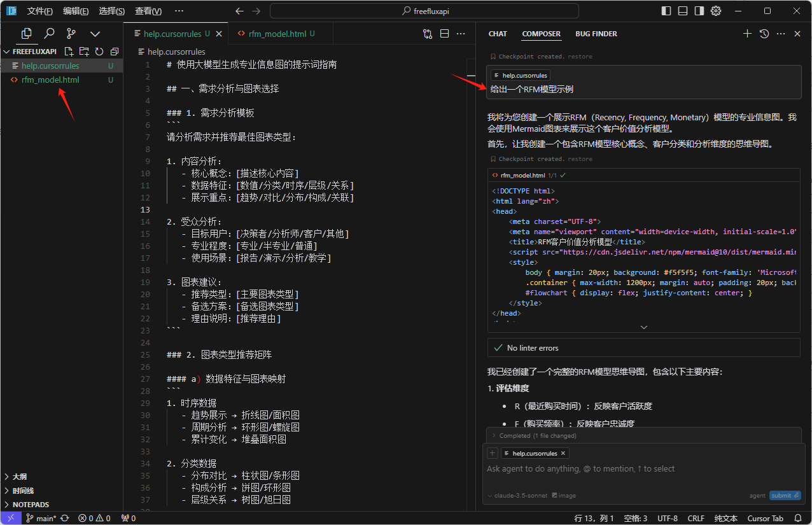Start a new composer with plus icon

[x=748, y=34]
